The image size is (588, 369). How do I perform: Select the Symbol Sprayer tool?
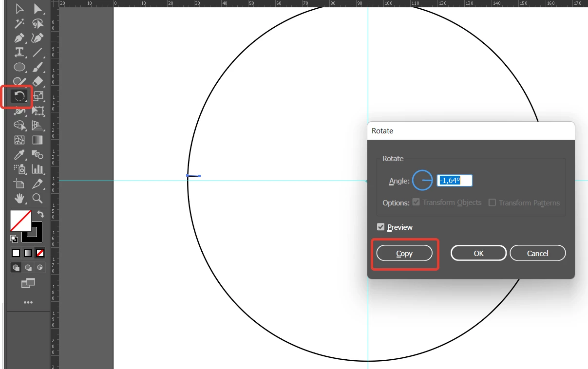click(x=19, y=169)
